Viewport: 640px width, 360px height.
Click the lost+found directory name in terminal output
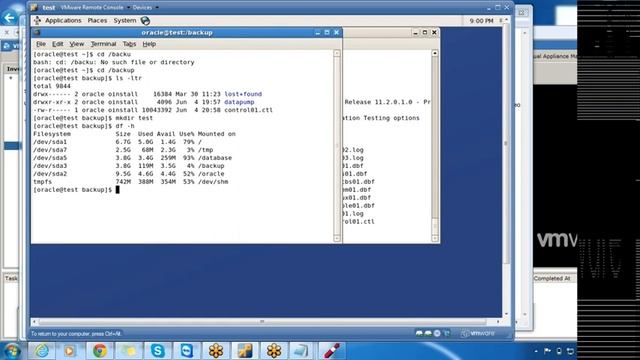243,94
